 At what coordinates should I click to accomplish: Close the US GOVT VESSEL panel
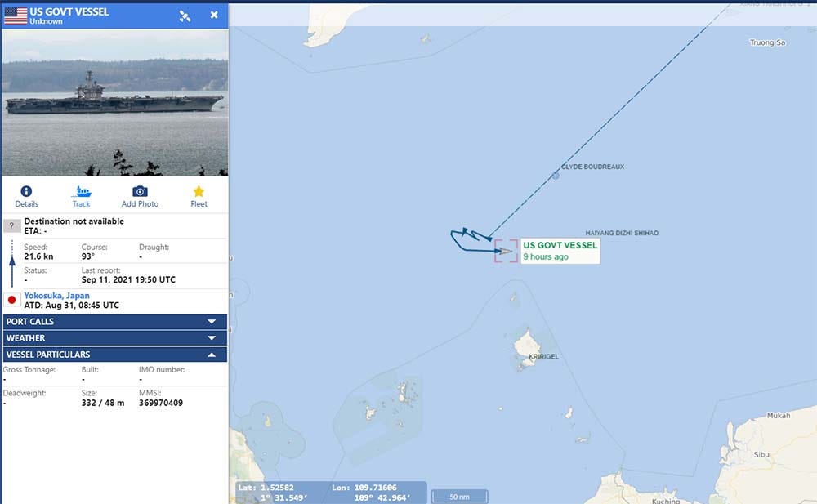214,15
